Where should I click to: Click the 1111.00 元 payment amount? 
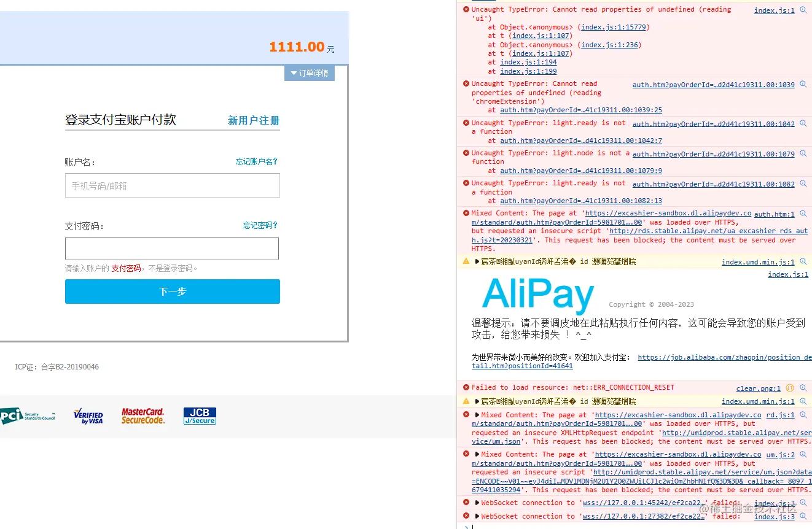[x=302, y=47]
